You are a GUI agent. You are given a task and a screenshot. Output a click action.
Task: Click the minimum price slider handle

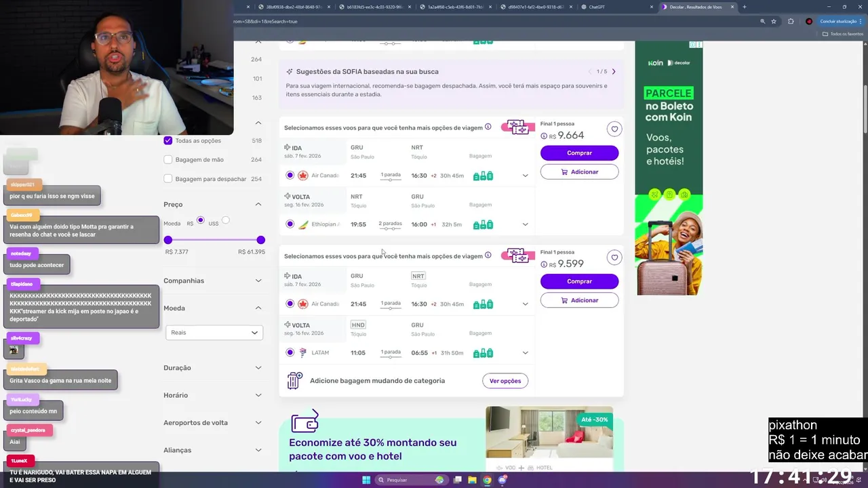pos(168,240)
